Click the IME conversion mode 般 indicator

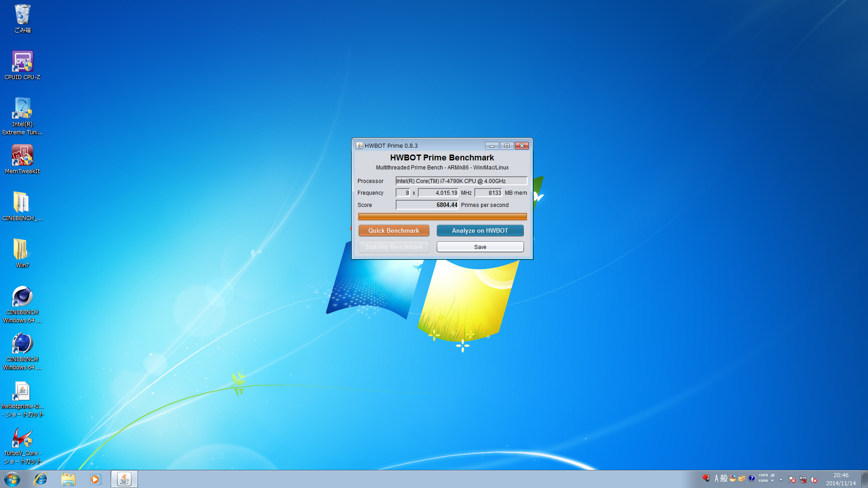click(x=724, y=478)
